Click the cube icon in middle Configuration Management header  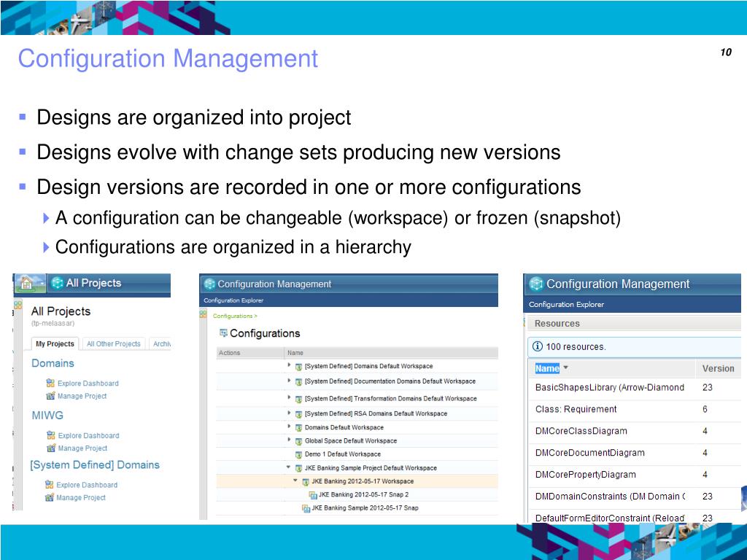tap(209, 284)
